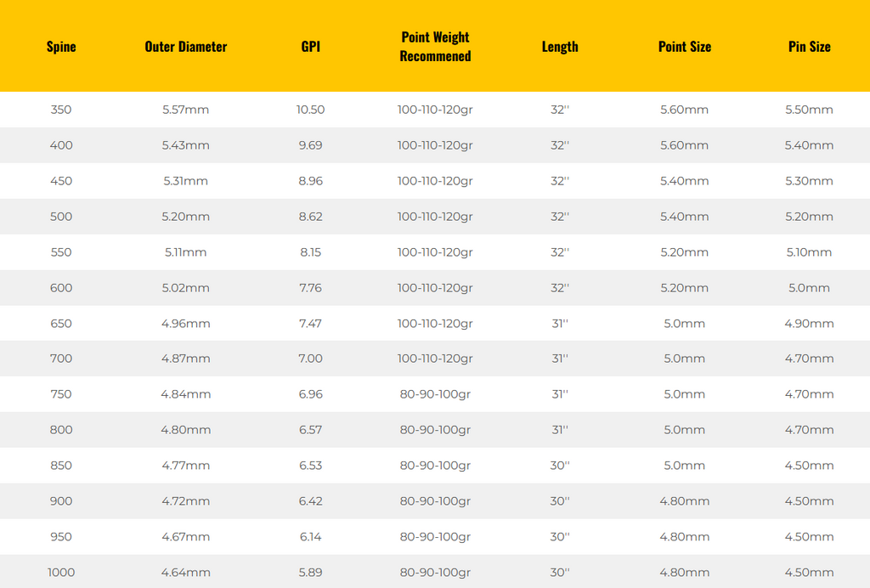Click the Length column header
The width and height of the screenshot is (870, 588).
[560, 47]
